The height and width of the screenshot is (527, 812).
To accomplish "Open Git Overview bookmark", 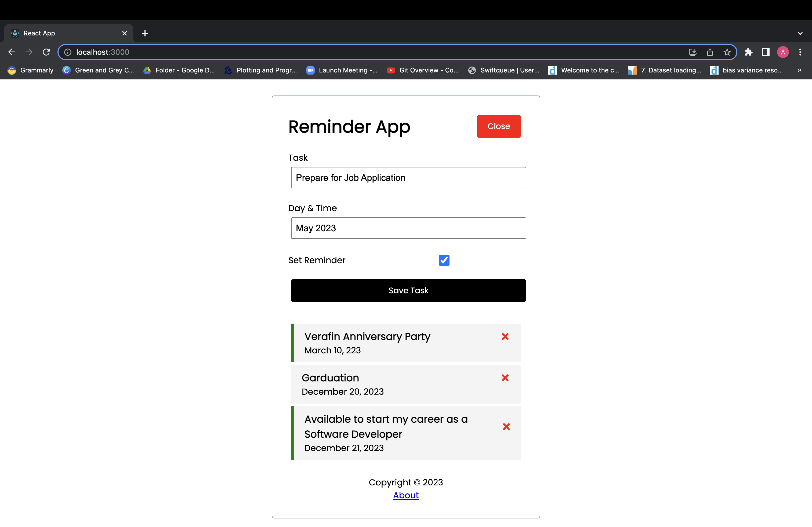I will click(x=423, y=70).
